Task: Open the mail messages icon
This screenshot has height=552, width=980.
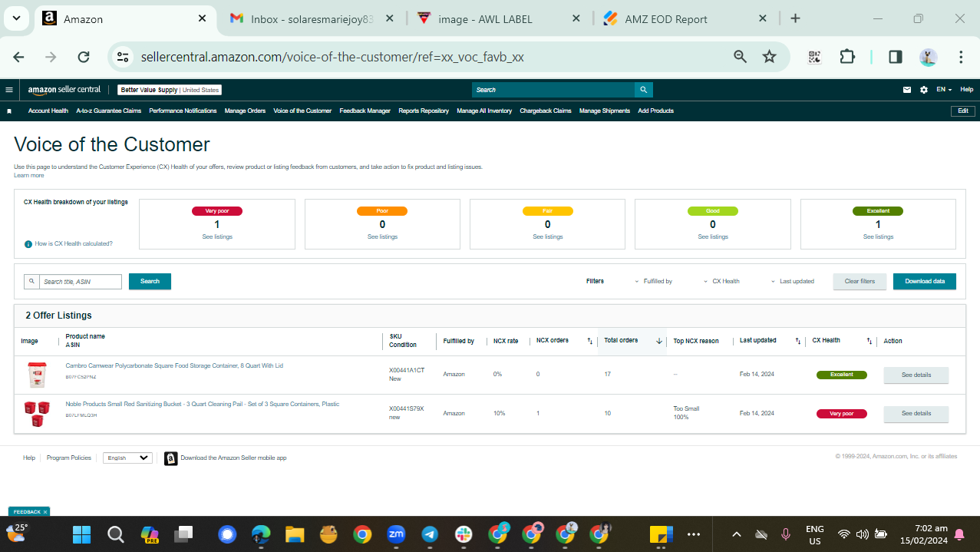Action: tap(907, 90)
